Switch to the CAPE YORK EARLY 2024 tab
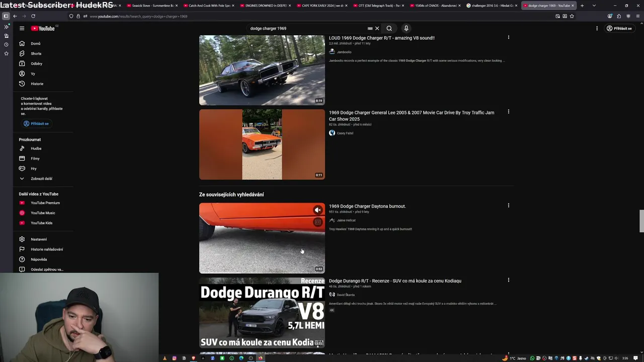The height and width of the screenshot is (362, 644). click(x=322, y=6)
